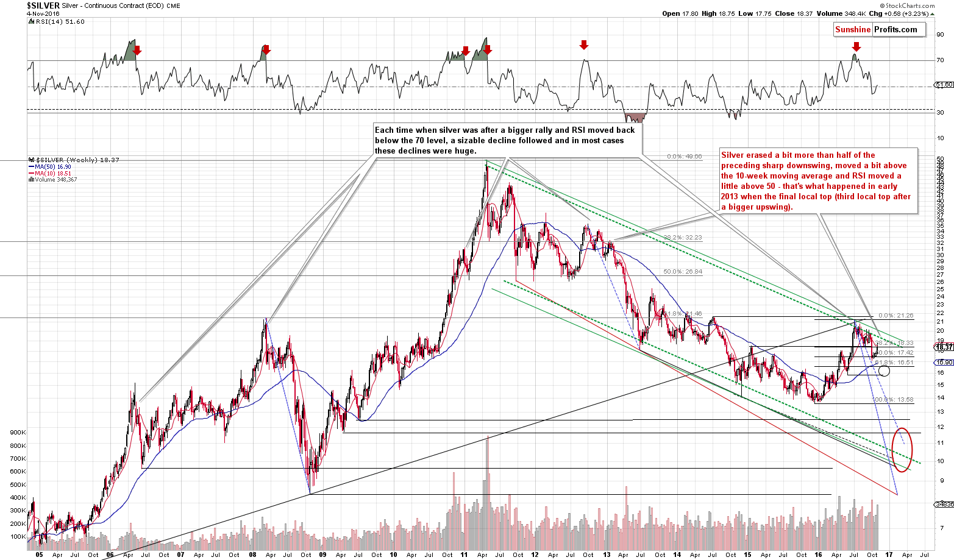Click the RSI indicator icon beside RSI(14)

click(x=30, y=21)
